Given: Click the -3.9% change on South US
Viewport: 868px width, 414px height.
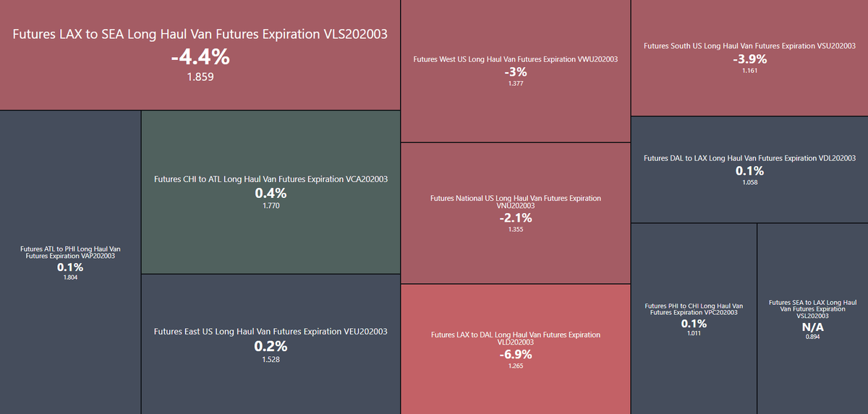Looking at the screenshot, I should click(x=749, y=59).
